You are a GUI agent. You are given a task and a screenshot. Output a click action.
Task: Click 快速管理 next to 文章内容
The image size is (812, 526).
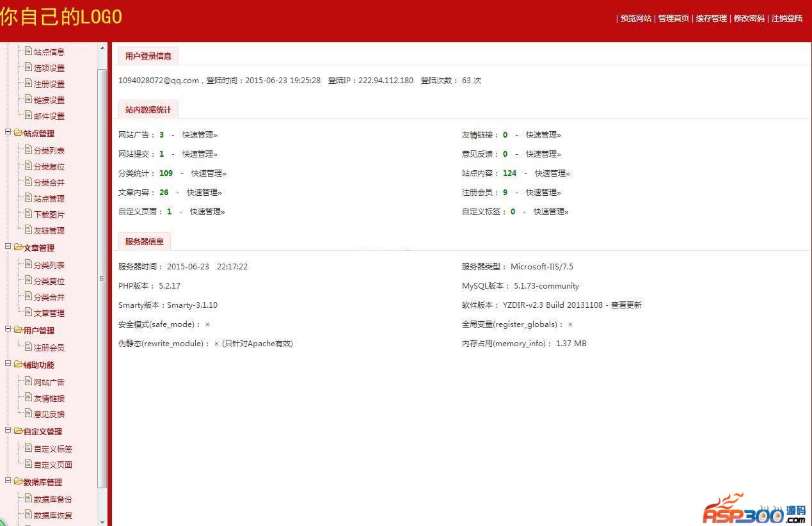point(204,193)
